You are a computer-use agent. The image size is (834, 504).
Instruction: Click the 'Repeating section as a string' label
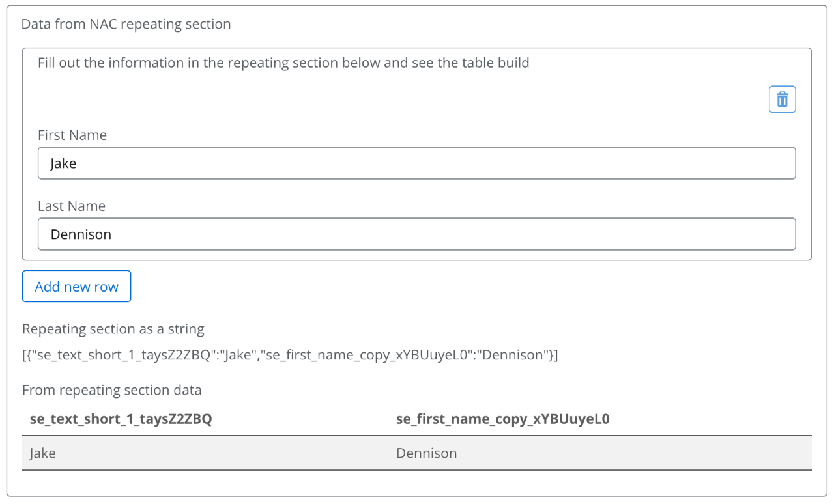click(x=113, y=329)
